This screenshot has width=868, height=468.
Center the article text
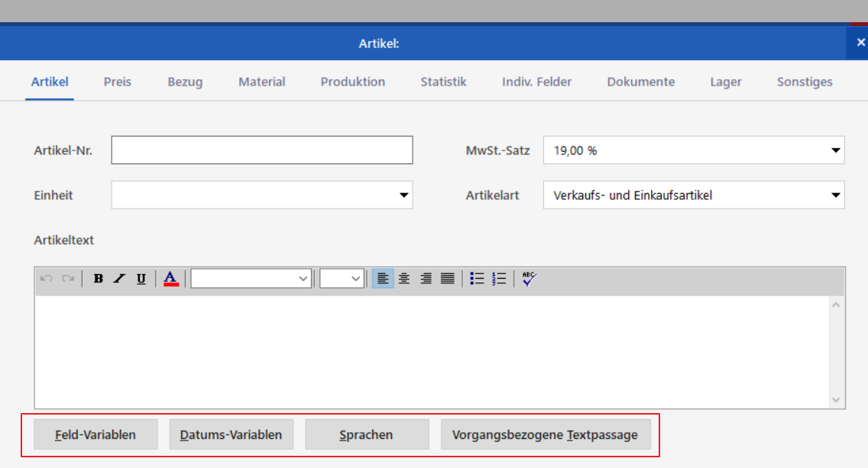(404, 278)
